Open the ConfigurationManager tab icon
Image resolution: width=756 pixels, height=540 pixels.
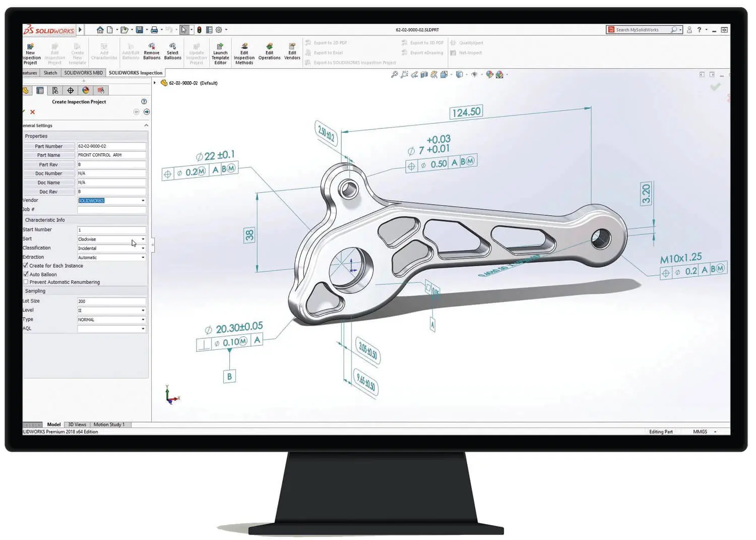55,91
